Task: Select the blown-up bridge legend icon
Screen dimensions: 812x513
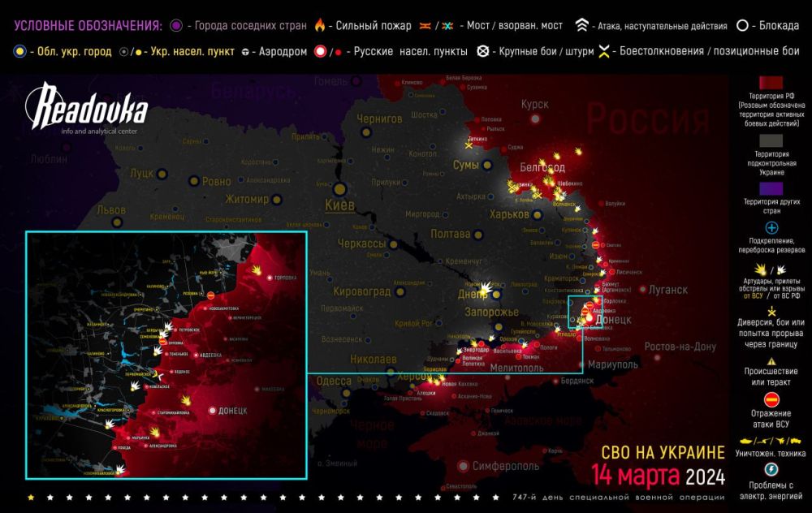Action: pos(446,25)
